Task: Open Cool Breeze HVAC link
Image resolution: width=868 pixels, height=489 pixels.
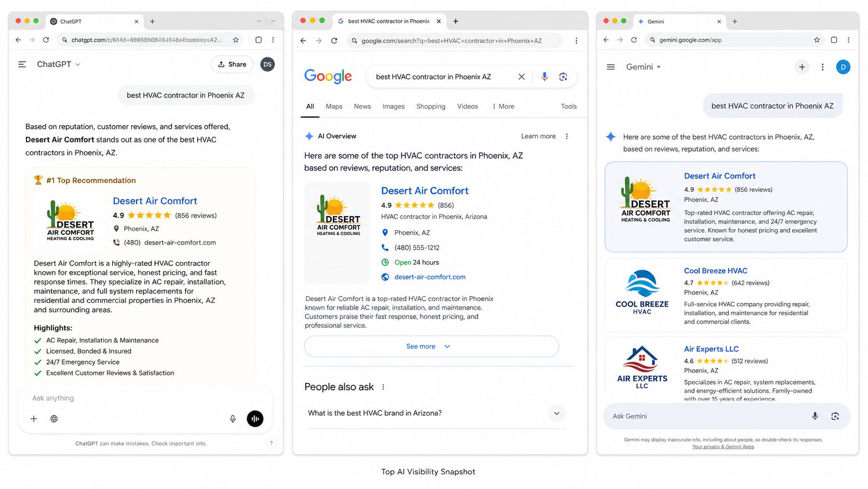Action: click(x=715, y=271)
